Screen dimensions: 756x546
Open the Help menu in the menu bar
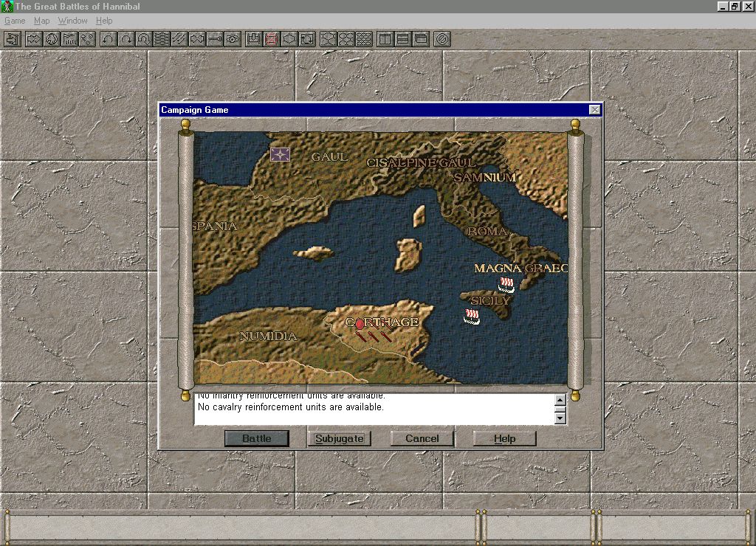pyautogui.click(x=104, y=21)
